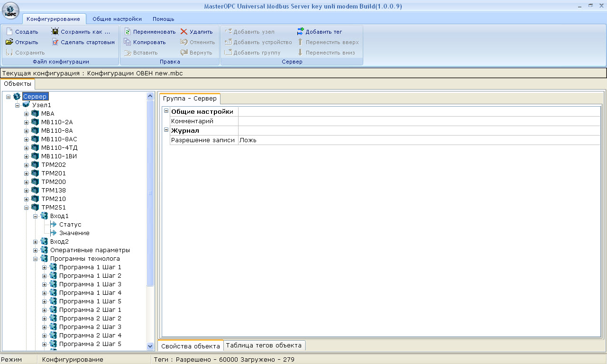This screenshot has height=364, width=607.
Task: Click the tree scrollbar down arrow
Action: point(150,346)
